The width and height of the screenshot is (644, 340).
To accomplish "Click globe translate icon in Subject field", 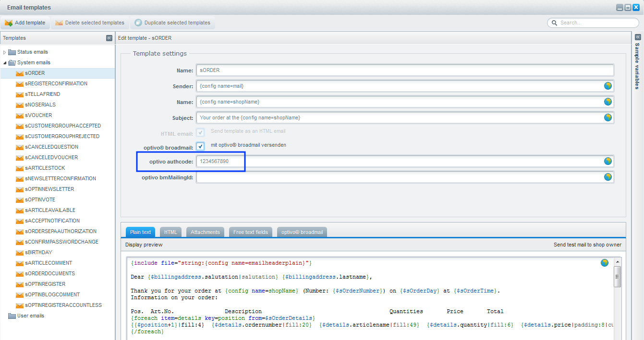I will (x=608, y=117).
